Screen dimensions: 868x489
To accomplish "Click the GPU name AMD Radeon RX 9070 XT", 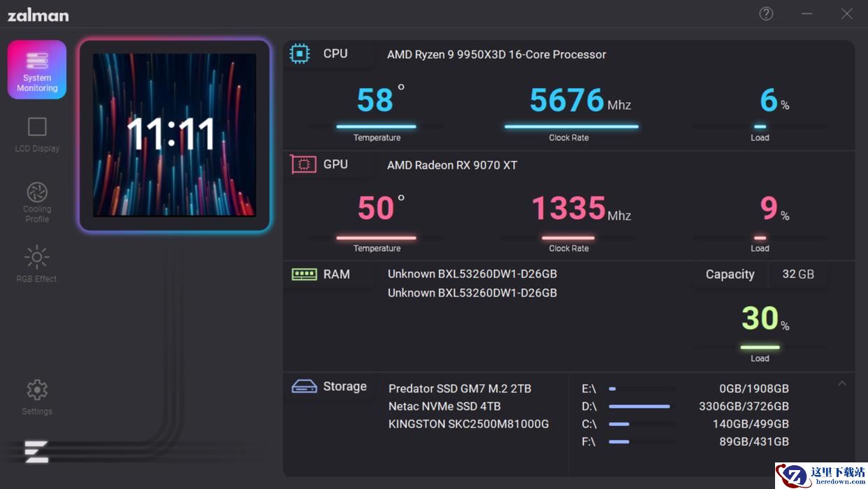I will click(x=452, y=165).
